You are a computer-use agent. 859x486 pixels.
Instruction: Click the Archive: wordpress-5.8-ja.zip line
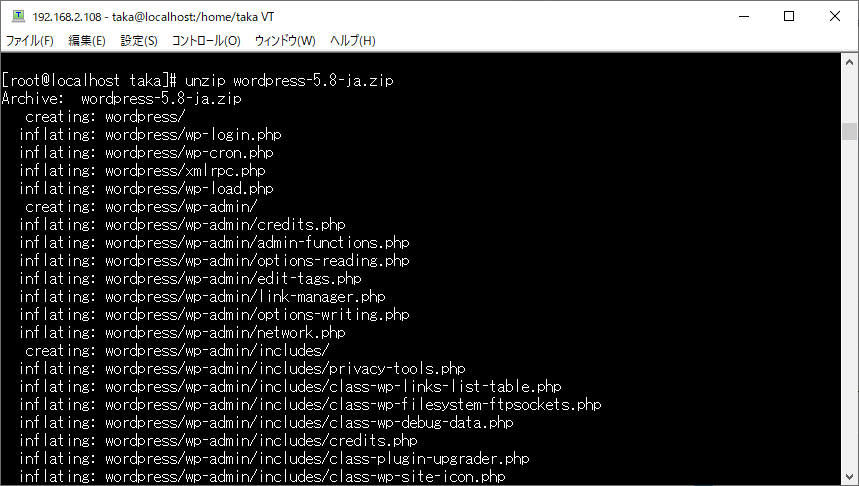click(122, 99)
